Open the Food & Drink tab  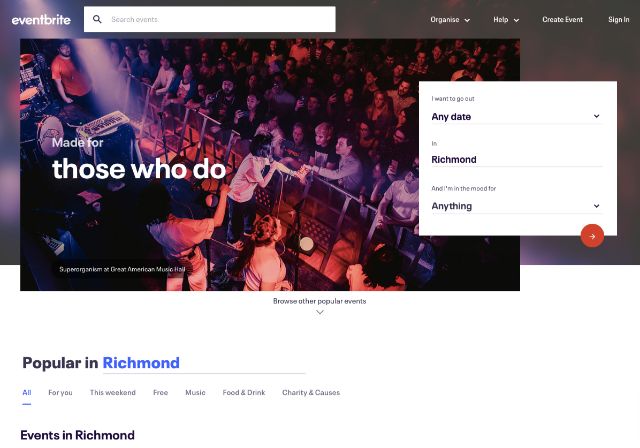244,393
